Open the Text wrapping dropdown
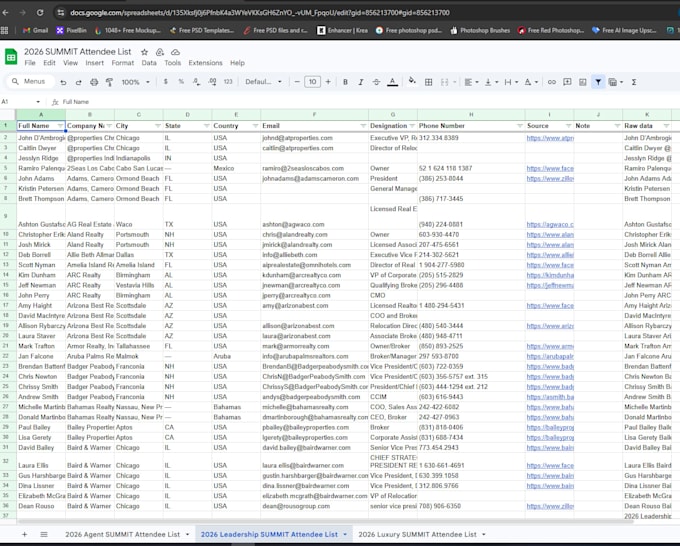This screenshot has height=546, width=680. [x=511, y=82]
